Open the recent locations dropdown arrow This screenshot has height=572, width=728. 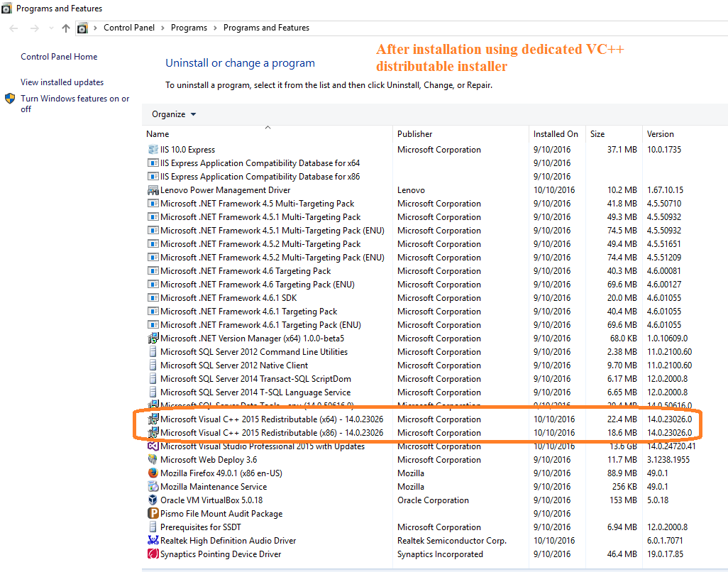[50, 28]
